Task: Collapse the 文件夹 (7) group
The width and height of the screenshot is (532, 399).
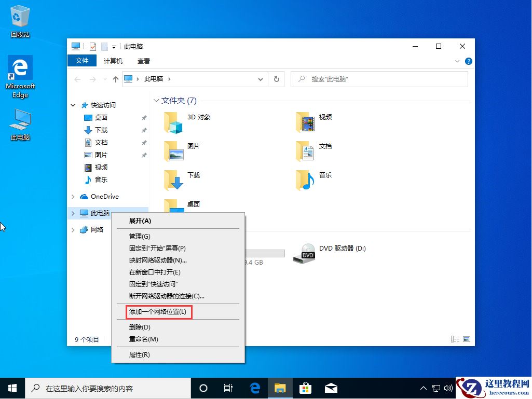Action: tap(157, 100)
